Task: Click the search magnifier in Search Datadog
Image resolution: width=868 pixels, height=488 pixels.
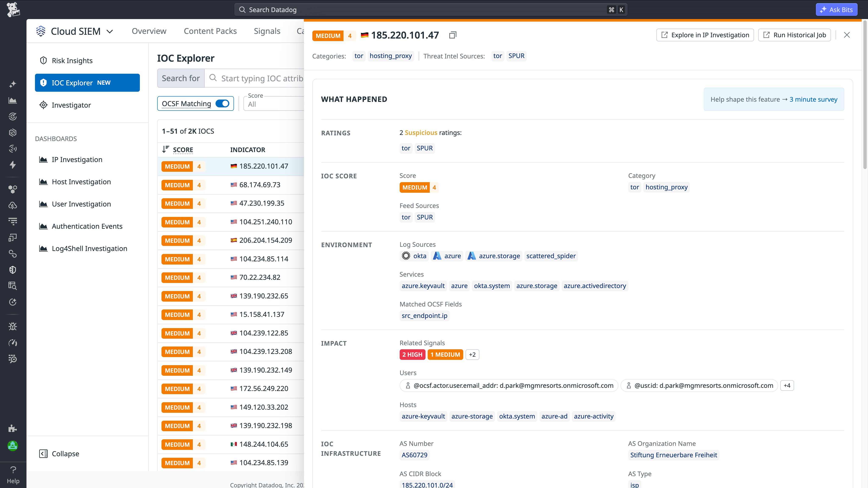Action: pos(242,10)
